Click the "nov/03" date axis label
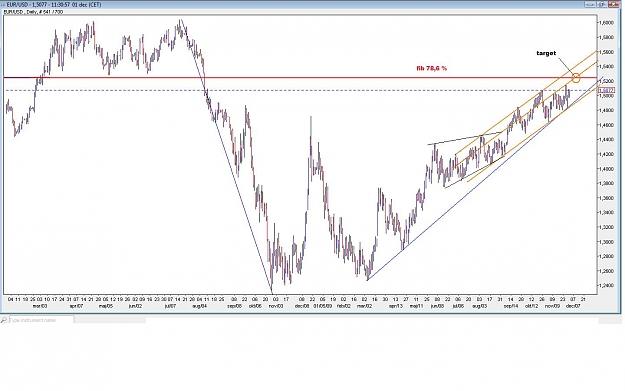 [276, 306]
